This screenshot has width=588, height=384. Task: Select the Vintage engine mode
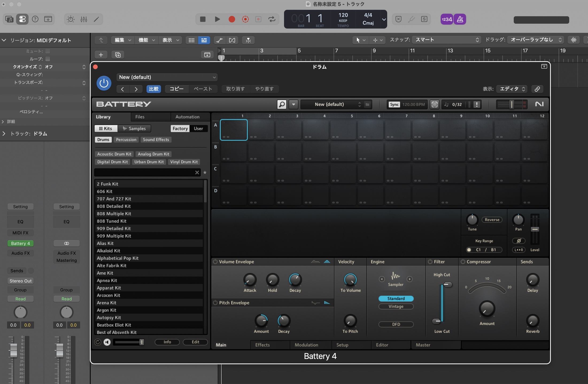tap(396, 307)
